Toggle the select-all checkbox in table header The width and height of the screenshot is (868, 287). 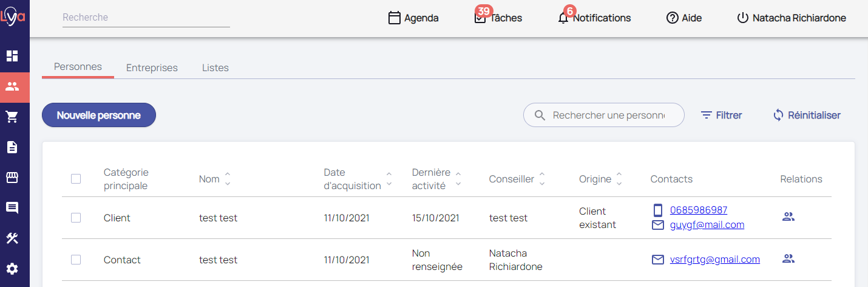76,179
